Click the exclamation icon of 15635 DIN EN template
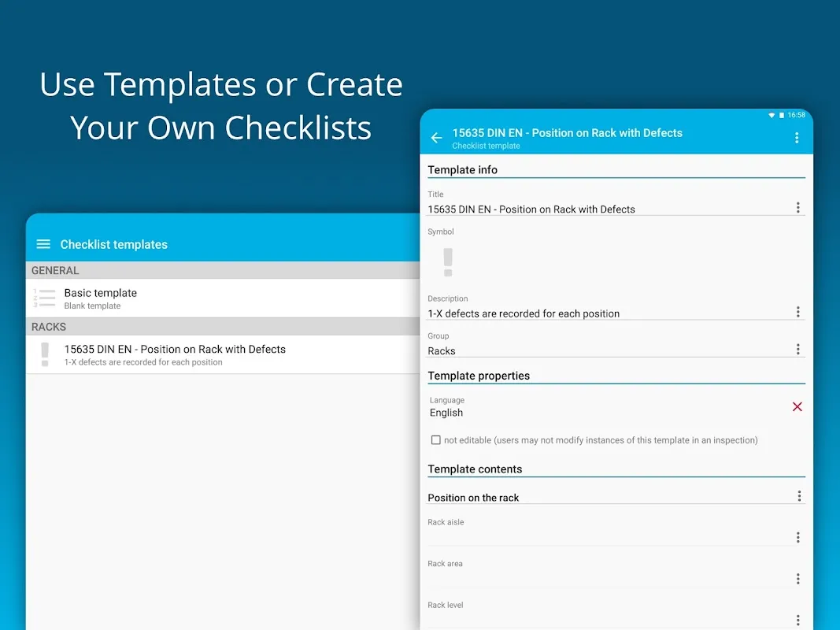 [x=45, y=354]
